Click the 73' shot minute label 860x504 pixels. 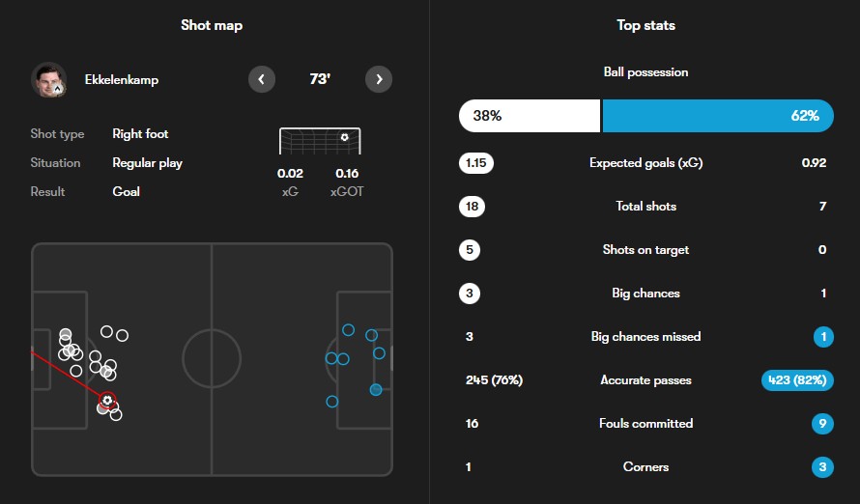(x=320, y=79)
